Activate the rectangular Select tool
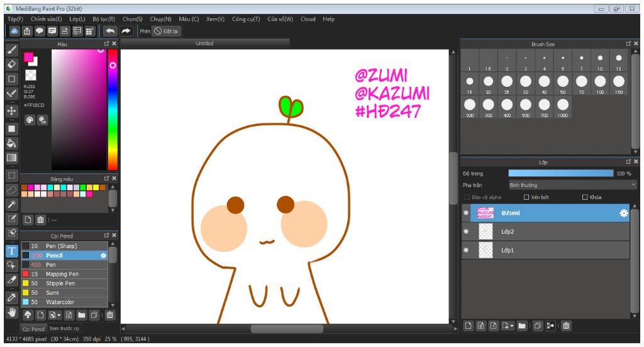 pyautogui.click(x=11, y=176)
